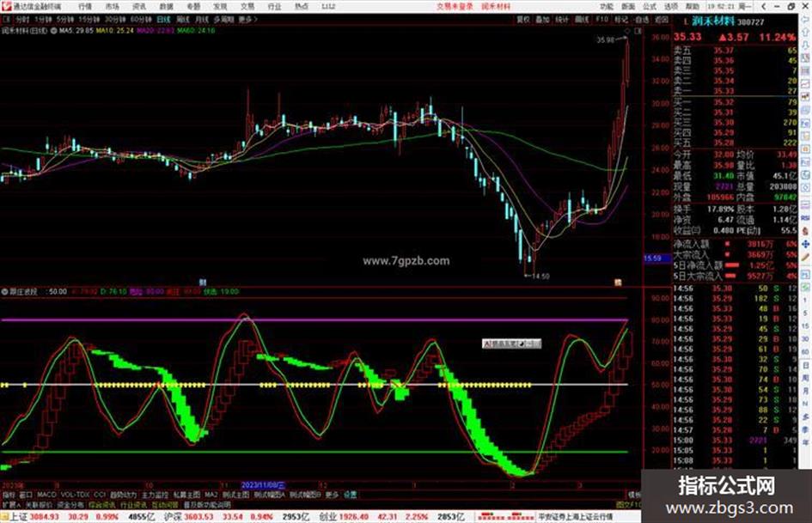This screenshot has height=523, width=812.
Task: Click the 画线 drawing button
Action: tap(582, 19)
